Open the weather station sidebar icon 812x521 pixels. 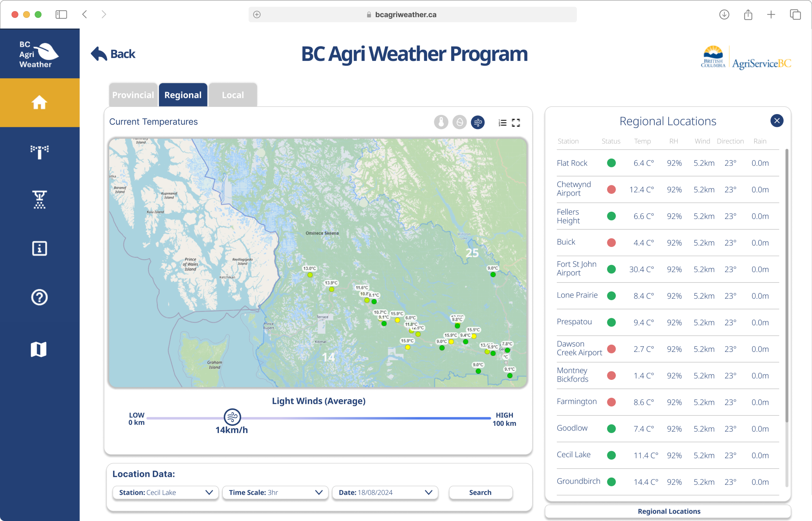click(39, 152)
